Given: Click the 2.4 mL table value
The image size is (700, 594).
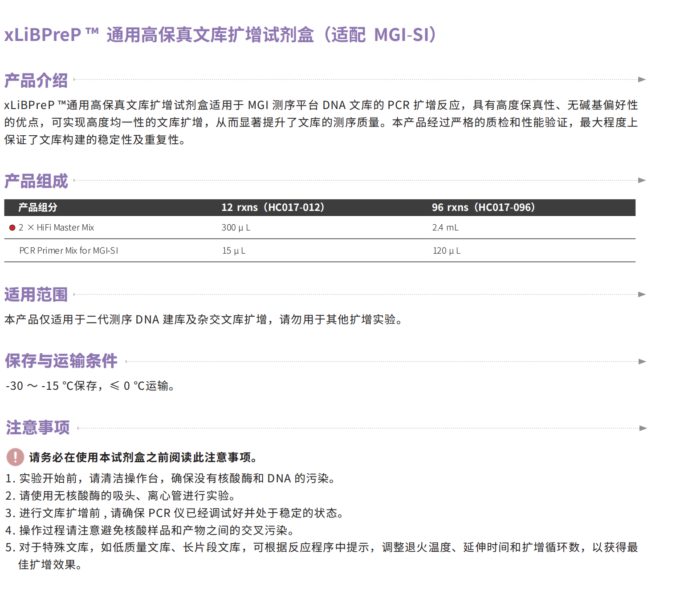Looking at the screenshot, I should pos(445,227).
